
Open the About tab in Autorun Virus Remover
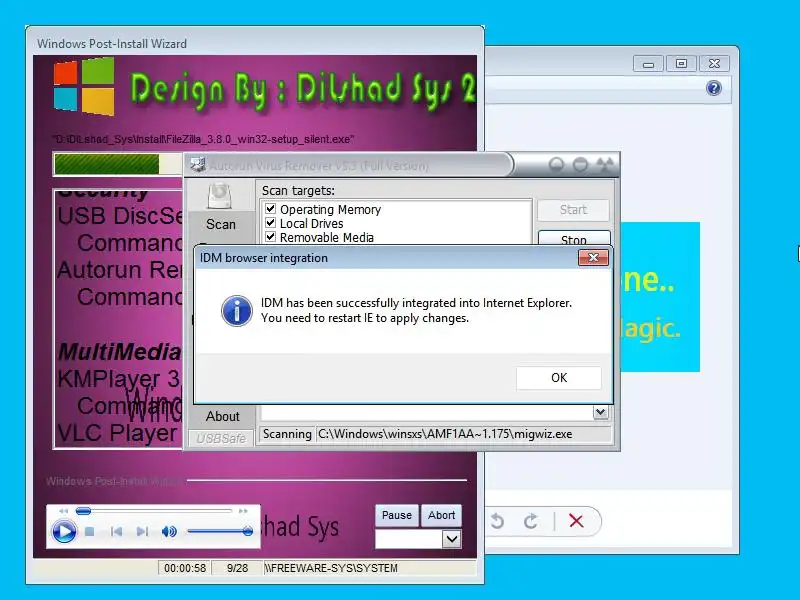pos(222,416)
